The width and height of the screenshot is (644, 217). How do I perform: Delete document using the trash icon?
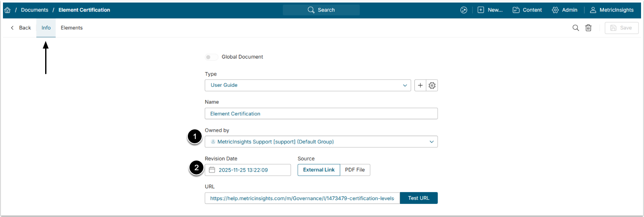pos(588,28)
